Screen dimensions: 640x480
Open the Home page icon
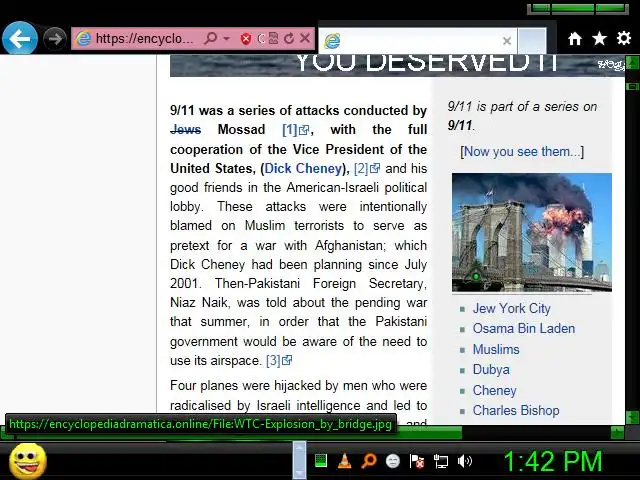coord(575,39)
